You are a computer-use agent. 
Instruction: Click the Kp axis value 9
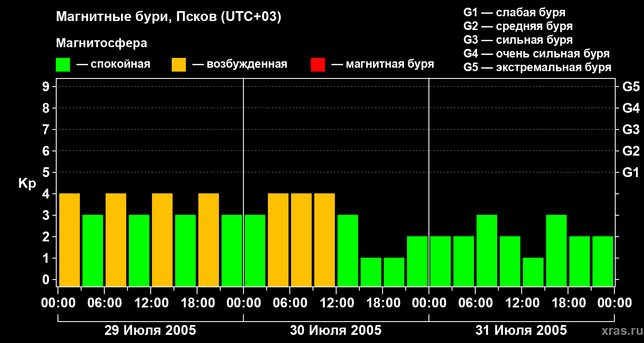(47, 87)
